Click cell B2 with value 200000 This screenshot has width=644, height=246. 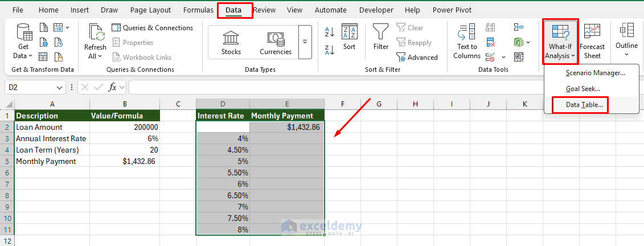pyautogui.click(x=125, y=127)
